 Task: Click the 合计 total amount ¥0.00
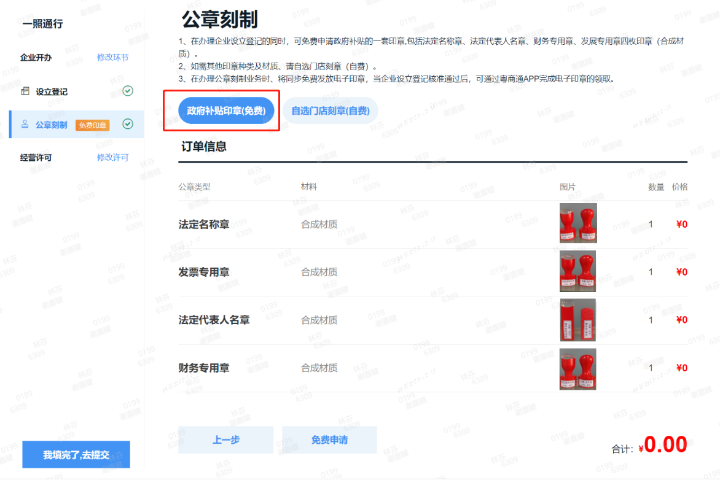click(664, 445)
